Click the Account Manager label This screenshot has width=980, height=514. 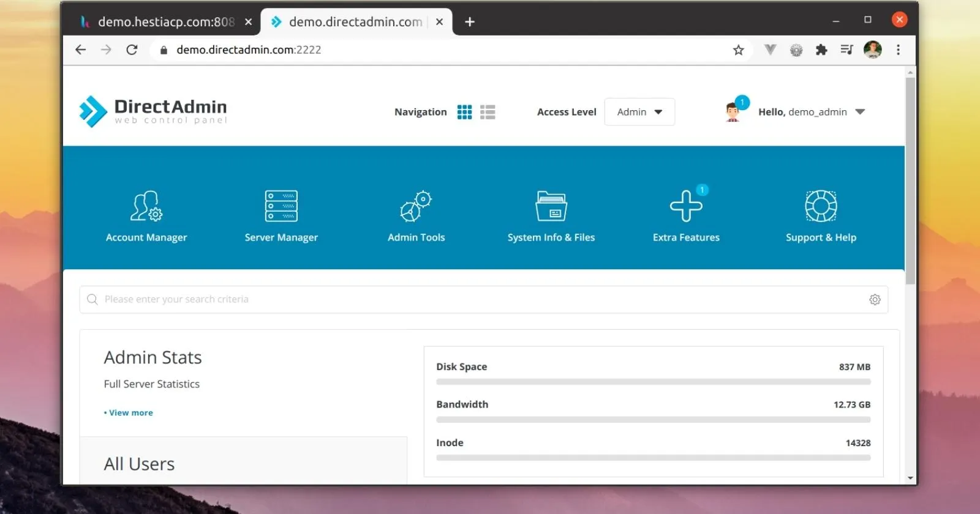pyautogui.click(x=146, y=237)
